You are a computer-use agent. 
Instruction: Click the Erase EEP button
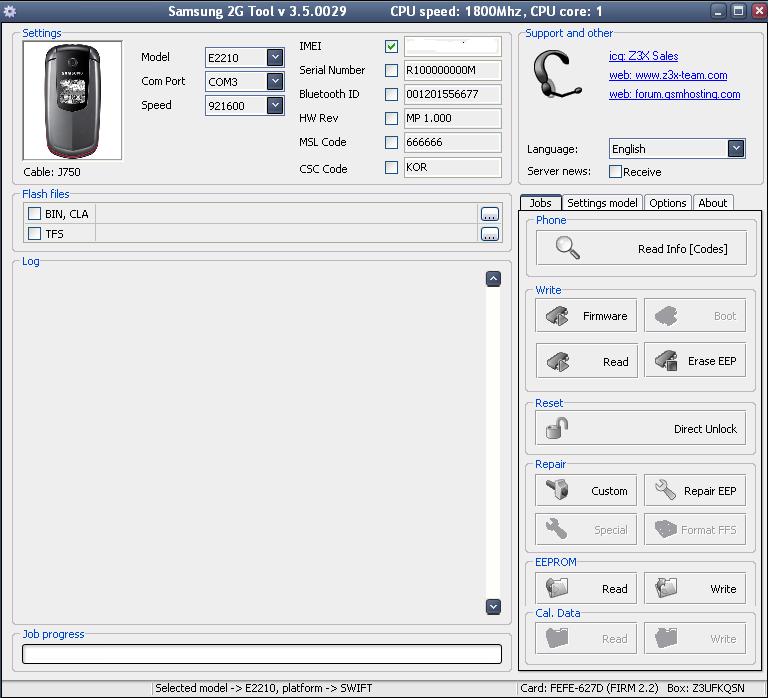click(x=695, y=361)
